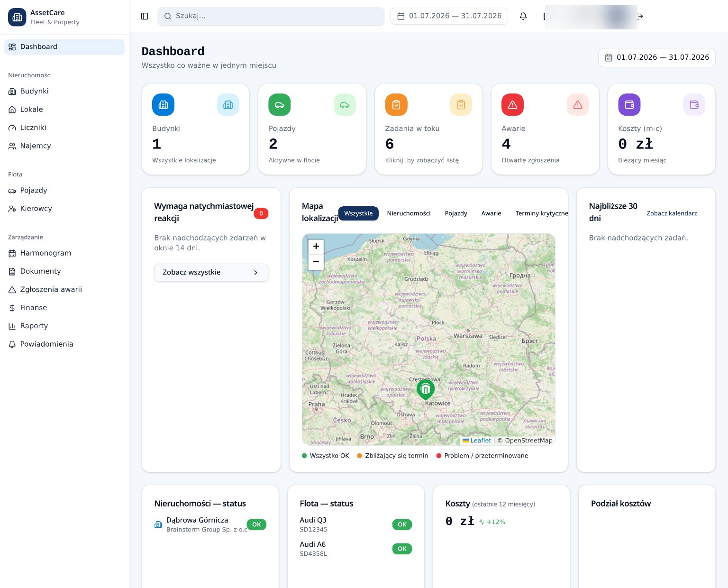The height and width of the screenshot is (588, 728).
Task: Click the green Pojazdy car icon
Action: (x=280, y=104)
